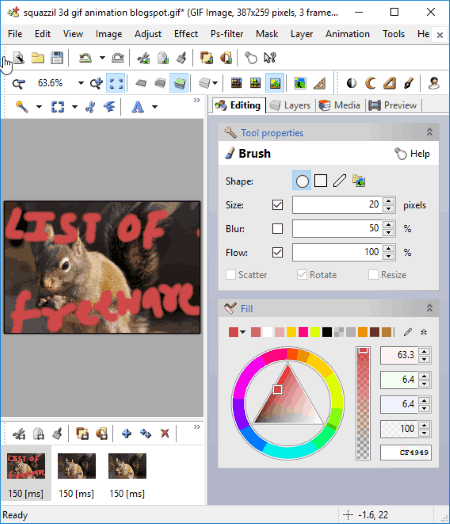
Task: Cut the selected frame in the frames toolbar
Action: 19,434
